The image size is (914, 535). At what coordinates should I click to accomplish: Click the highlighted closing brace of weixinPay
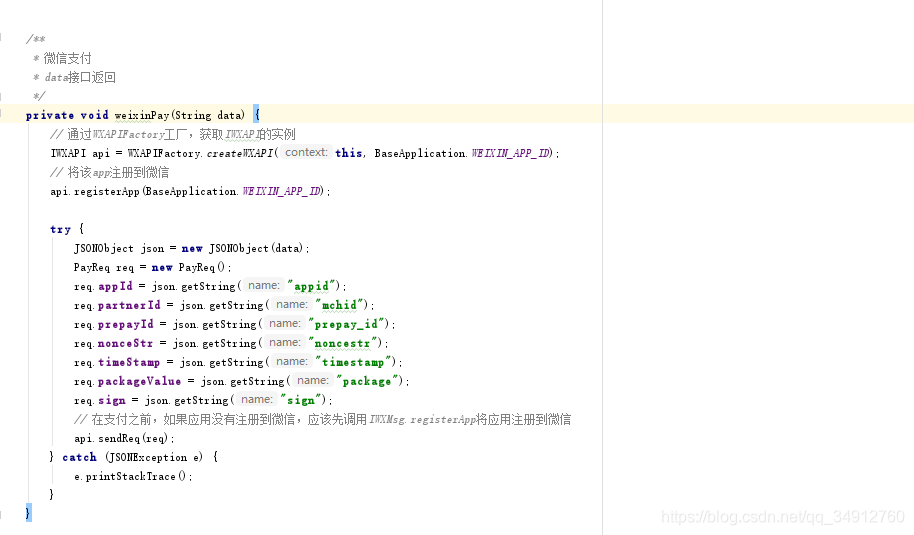coord(28,513)
